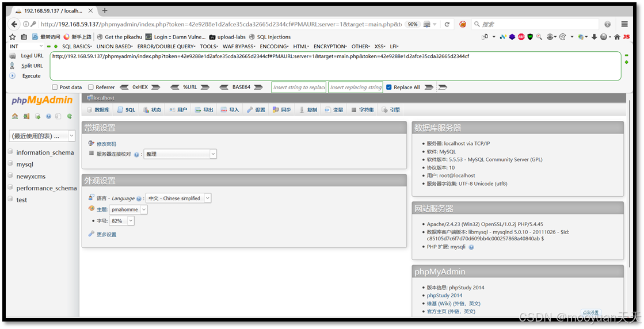Open the browser hamburger menu
Viewport: 644px width, 329px height.
pos(624,24)
